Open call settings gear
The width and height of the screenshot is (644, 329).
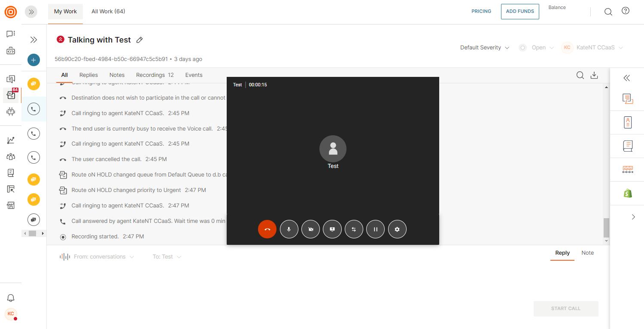coord(397,229)
